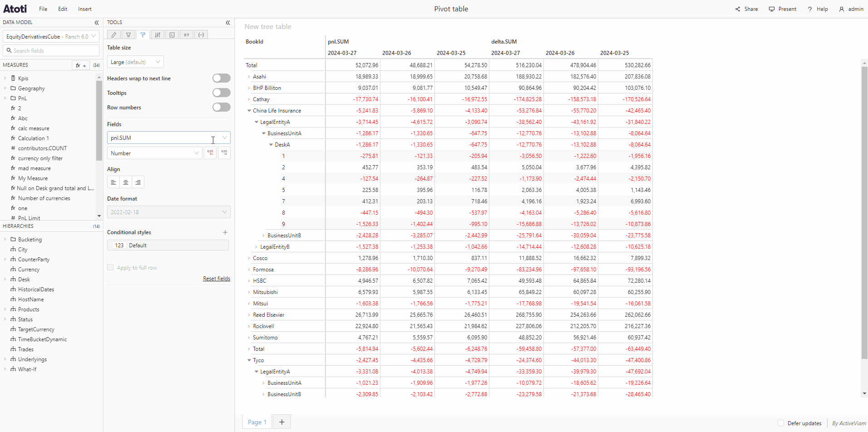Collapse the China Life Insurance row
Screen dimensions: 868x432
[x=249, y=111]
